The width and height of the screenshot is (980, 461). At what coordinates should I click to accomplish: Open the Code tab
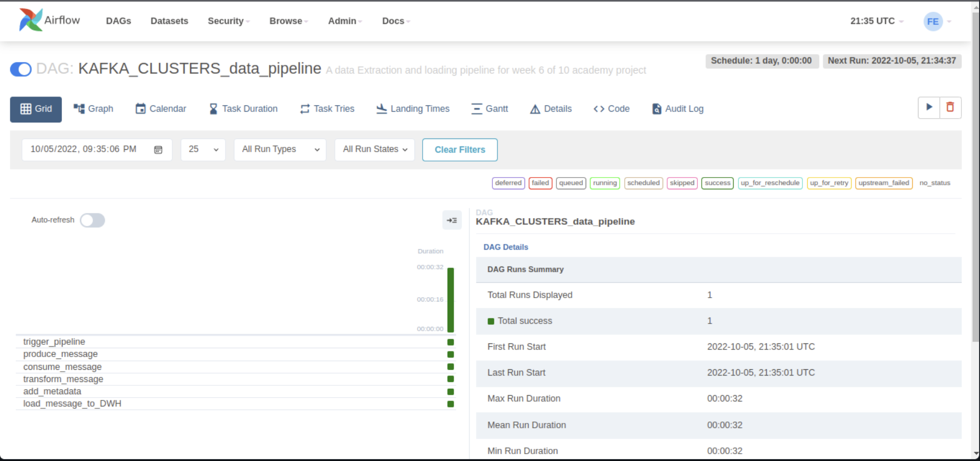612,109
